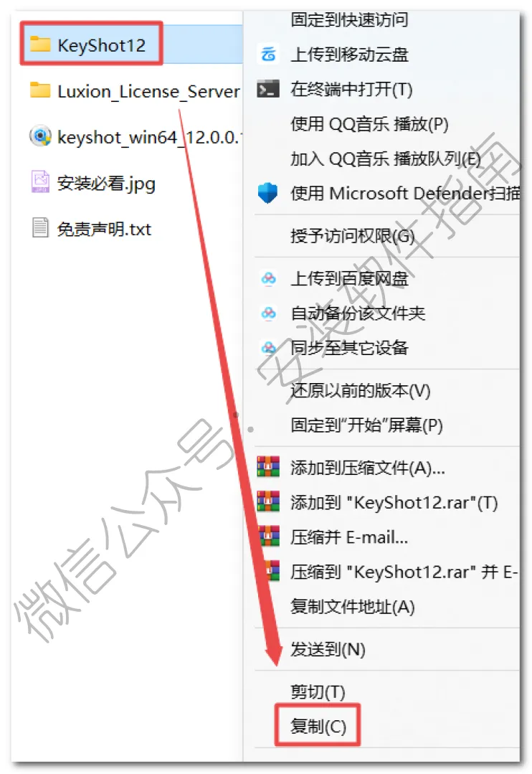
Task: Select 固定到"开始"屏幕(P) entry
Action: tap(366, 425)
